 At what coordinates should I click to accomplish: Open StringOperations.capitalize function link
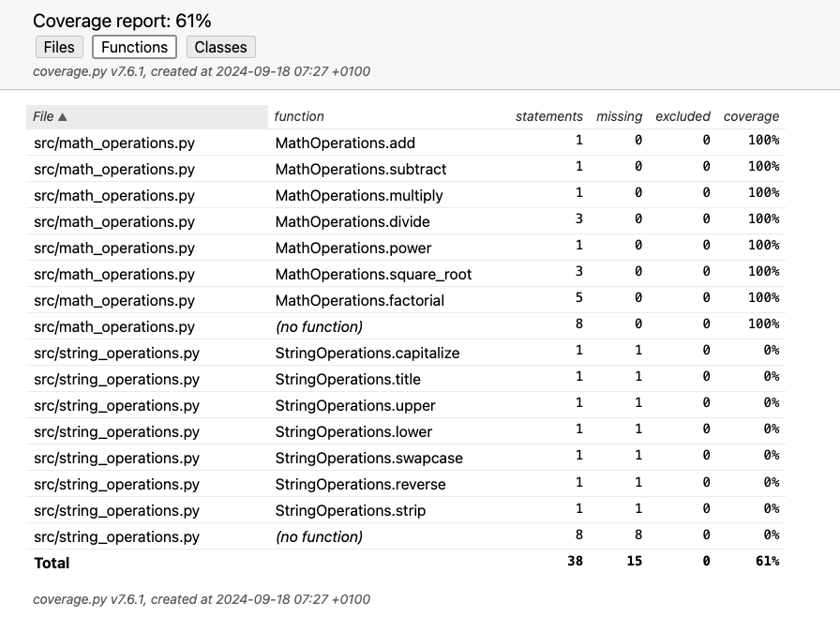[367, 354]
